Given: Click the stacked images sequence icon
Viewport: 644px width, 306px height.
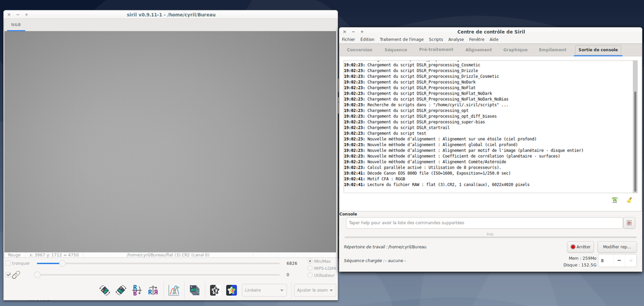Looking at the screenshot, I should pyautogui.click(x=194, y=290).
